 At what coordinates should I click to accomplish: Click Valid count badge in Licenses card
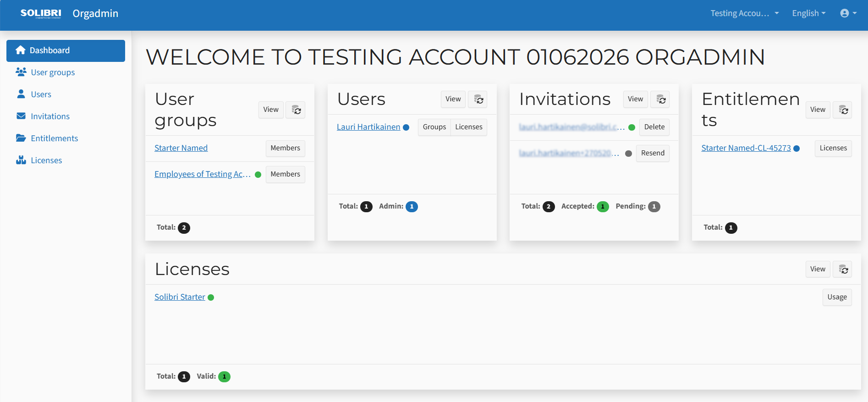click(224, 377)
